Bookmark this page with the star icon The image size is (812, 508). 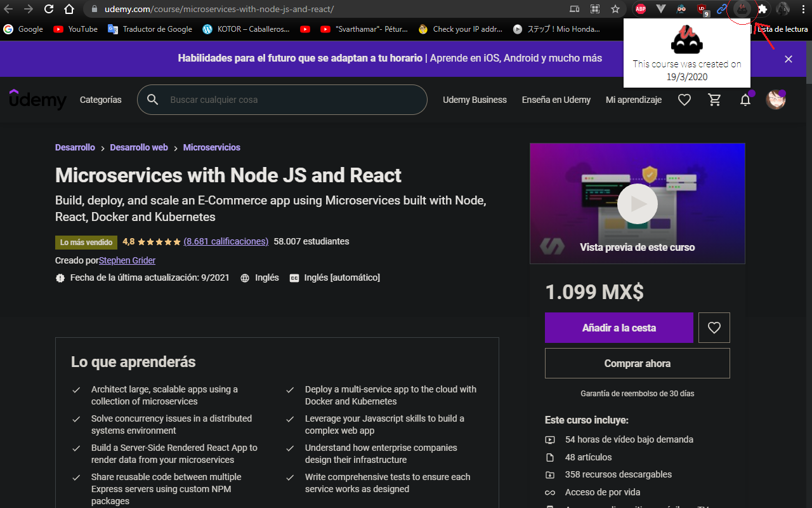pyautogui.click(x=615, y=9)
